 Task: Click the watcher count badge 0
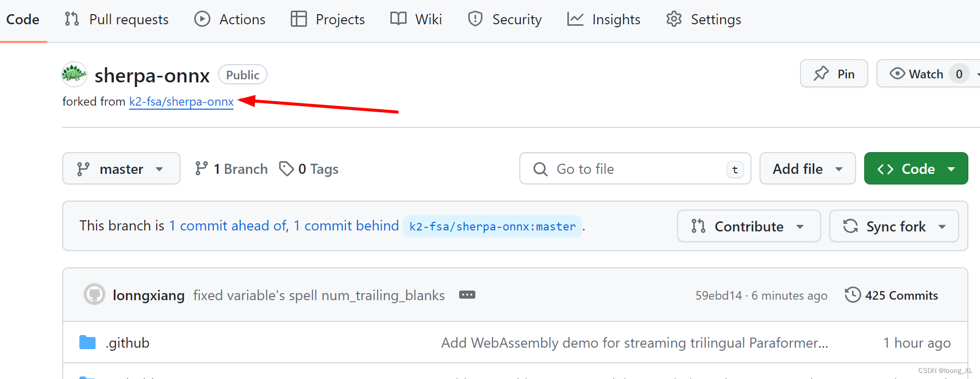pos(959,74)
